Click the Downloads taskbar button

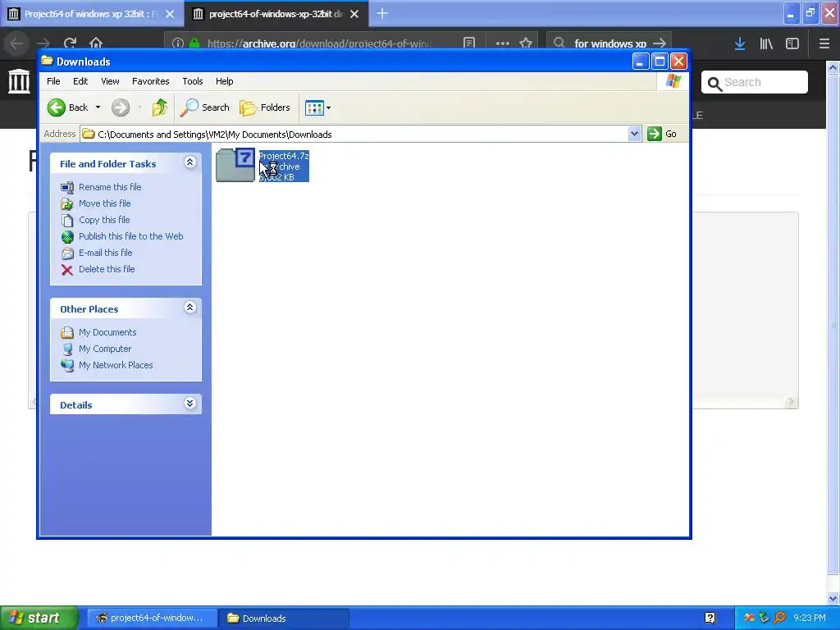[284, 618]
